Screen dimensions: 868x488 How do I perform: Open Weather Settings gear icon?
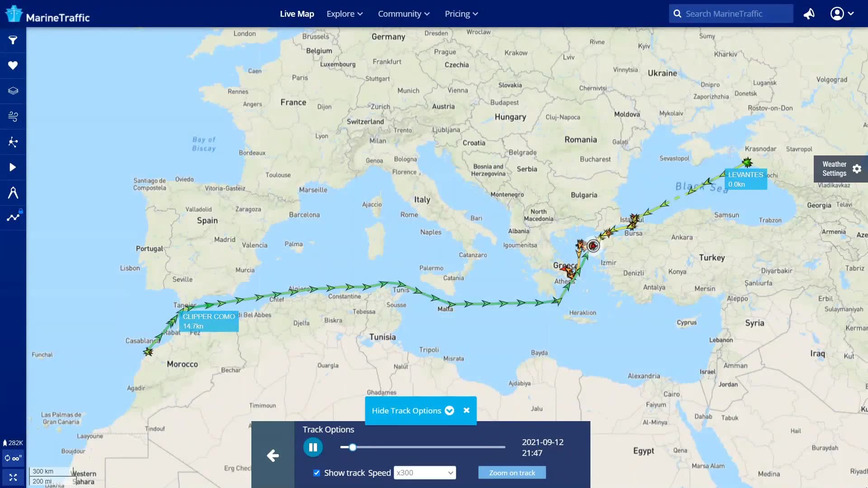(857, 169)
